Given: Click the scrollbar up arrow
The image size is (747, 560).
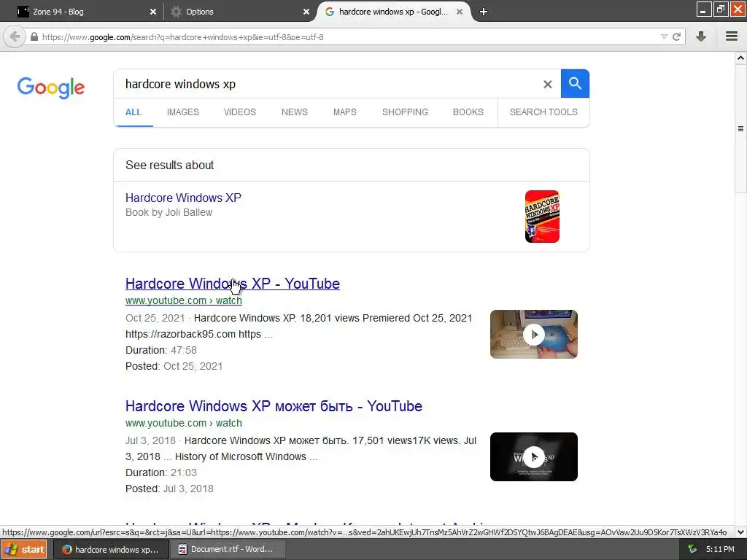Looking at the screenshot, I should (x=741, y=58).
